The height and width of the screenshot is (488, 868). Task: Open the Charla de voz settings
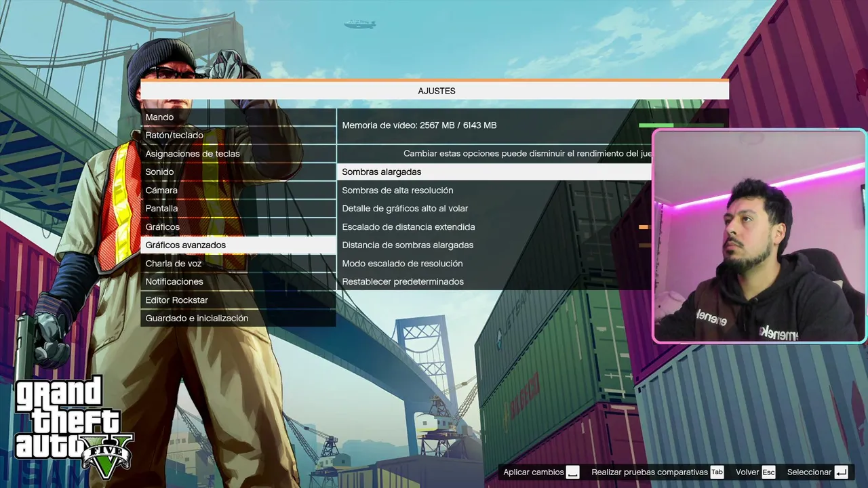pyautogui.click(x=238, y=264)
